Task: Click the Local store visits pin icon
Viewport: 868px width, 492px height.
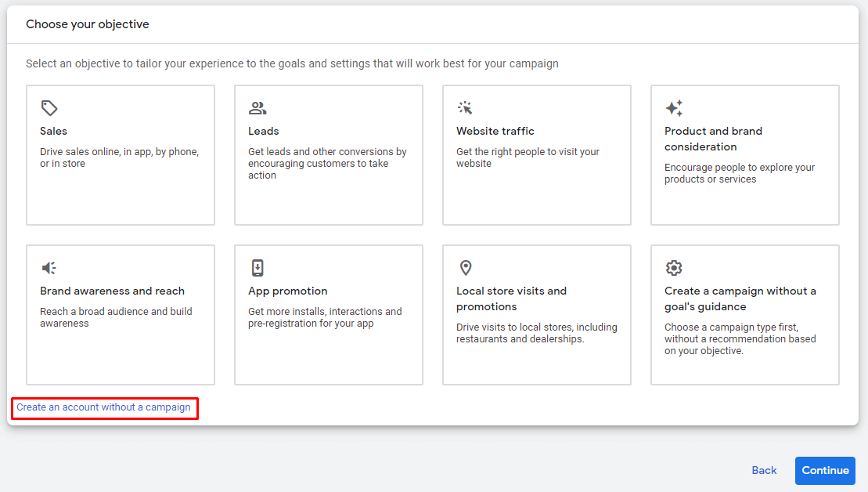Action: [466, 268]
